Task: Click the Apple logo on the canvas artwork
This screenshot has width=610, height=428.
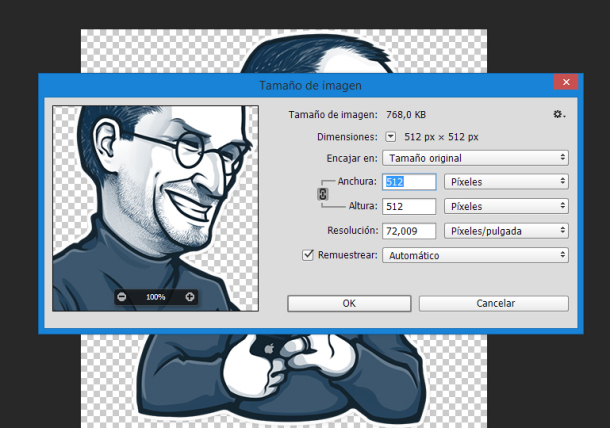Action: (x=269, y=349)
